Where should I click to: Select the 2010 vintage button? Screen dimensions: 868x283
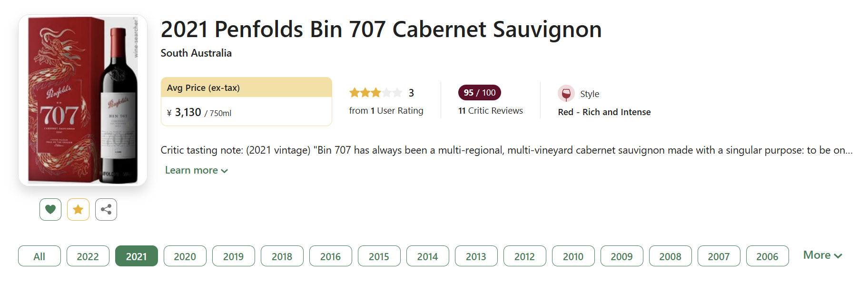[x=573, y=256]
